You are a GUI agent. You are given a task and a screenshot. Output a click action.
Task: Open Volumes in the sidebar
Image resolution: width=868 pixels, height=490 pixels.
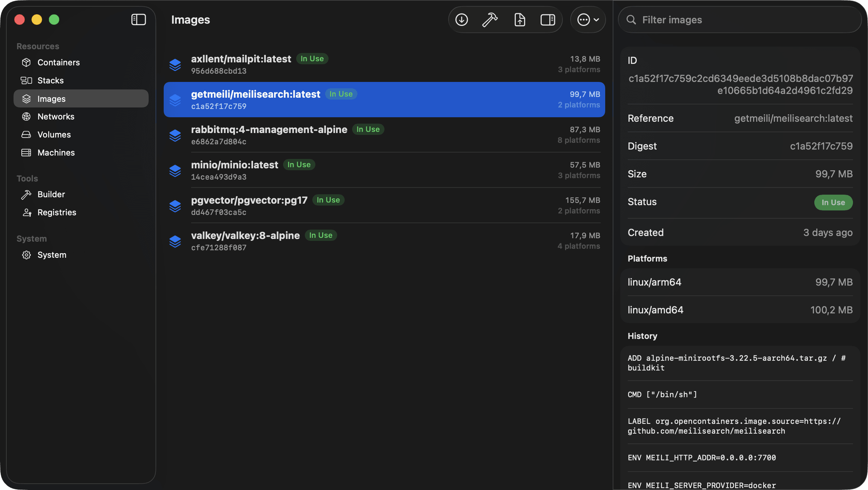[x=81, y=135]
